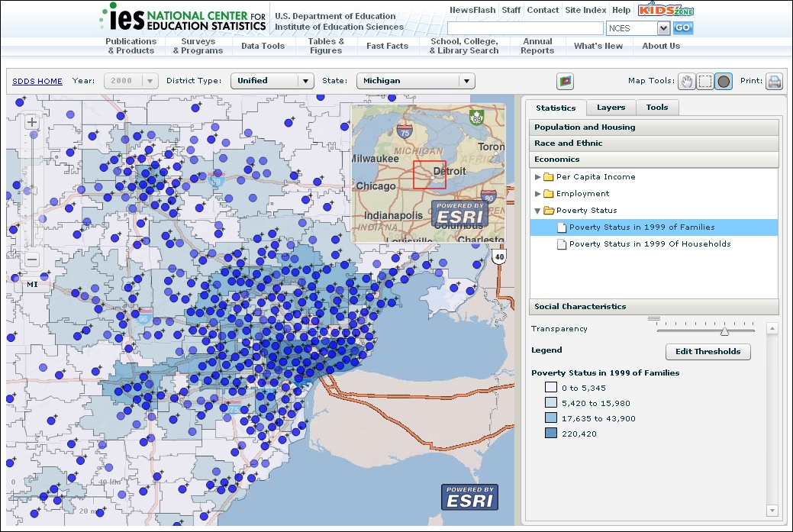Click the map overview toggle icon
793x532 pixels.
coord(566,81)
